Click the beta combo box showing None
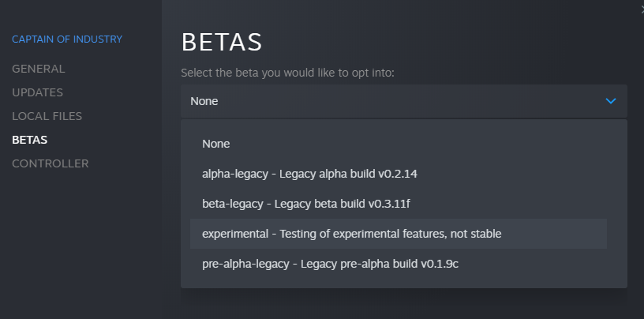The width and height of the screenshot is (644, 319). point(404,101)
